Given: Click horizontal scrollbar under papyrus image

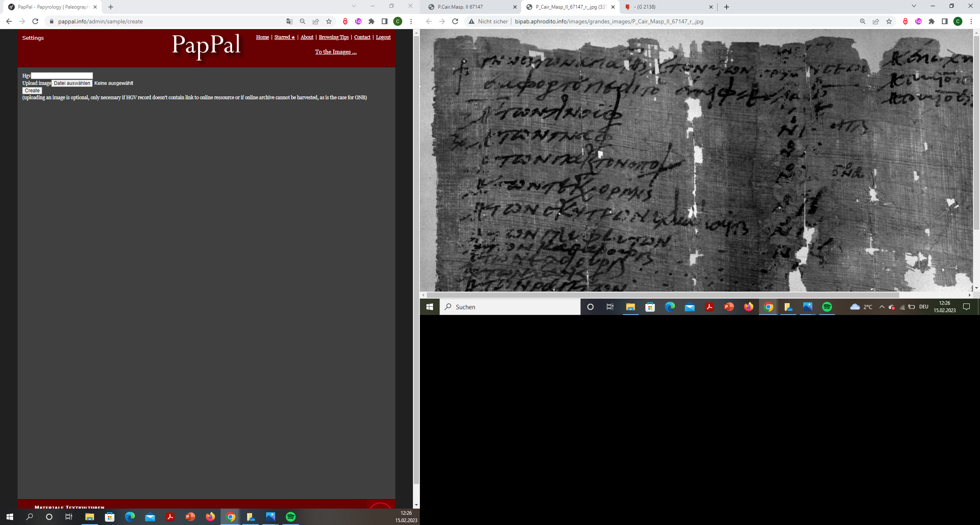Looking at the screenshot, I should point(663,295).
